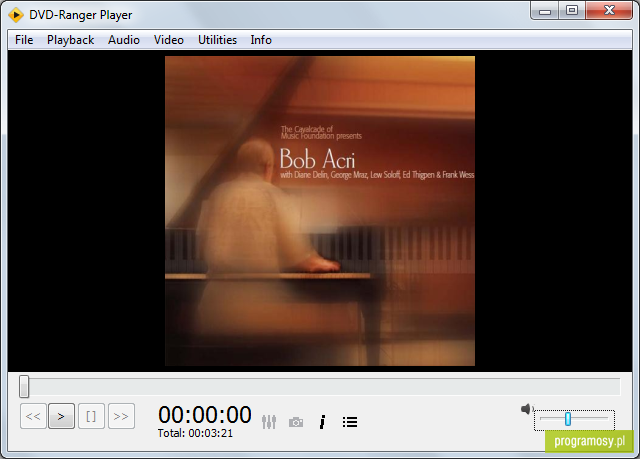
Task: Open the Utilities menu
Action: (217, 40)
